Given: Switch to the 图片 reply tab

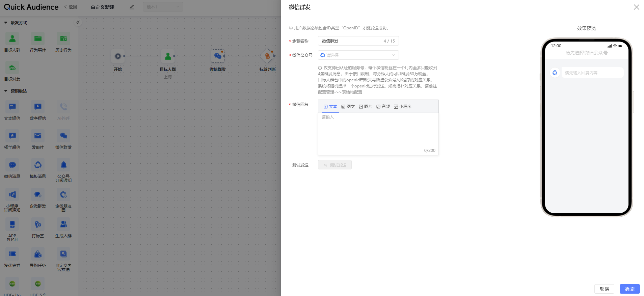Looking at the screenshot, I should click(366, 107).
